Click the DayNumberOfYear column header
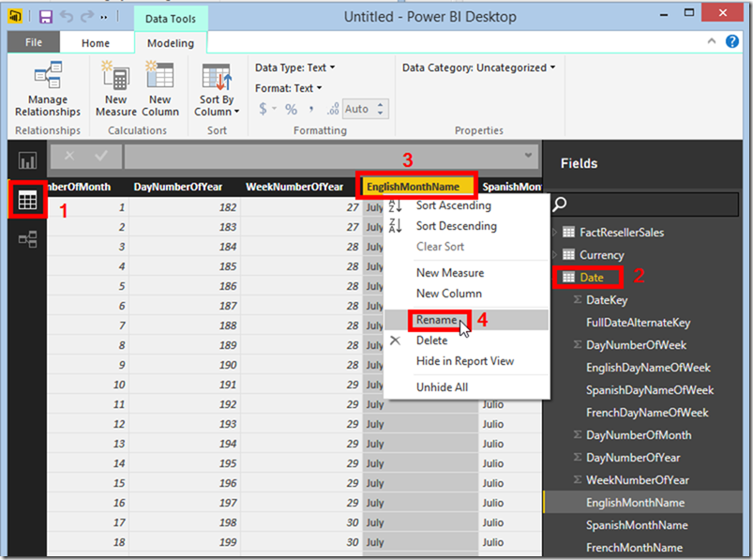The image size is (753, 560). (177, 187)
